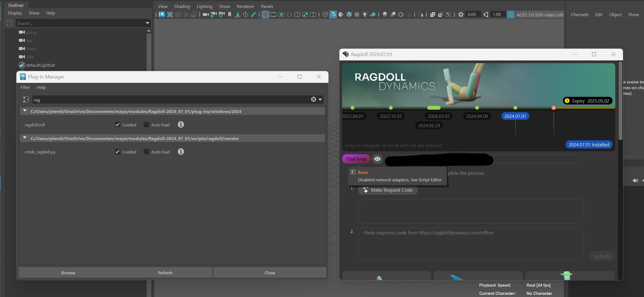
Task: Enable Wireframe on Shaded icon
Action: 349,15
